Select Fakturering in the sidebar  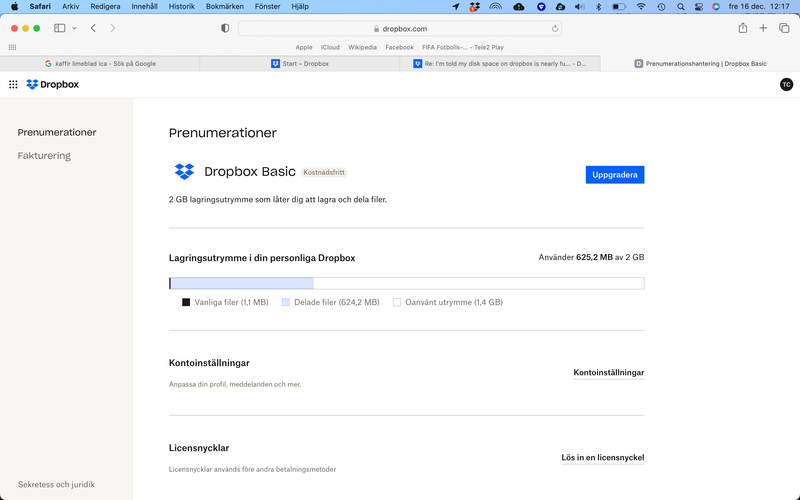click(x=44, y=156)
